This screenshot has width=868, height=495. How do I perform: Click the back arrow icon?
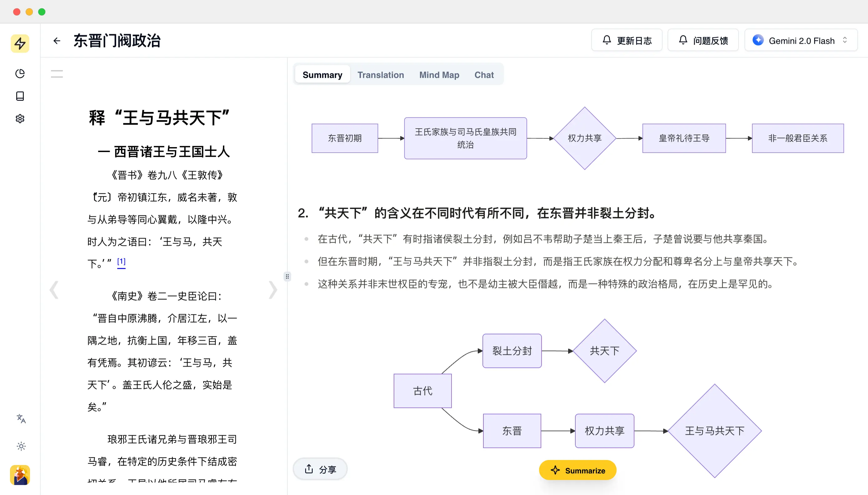57,41
